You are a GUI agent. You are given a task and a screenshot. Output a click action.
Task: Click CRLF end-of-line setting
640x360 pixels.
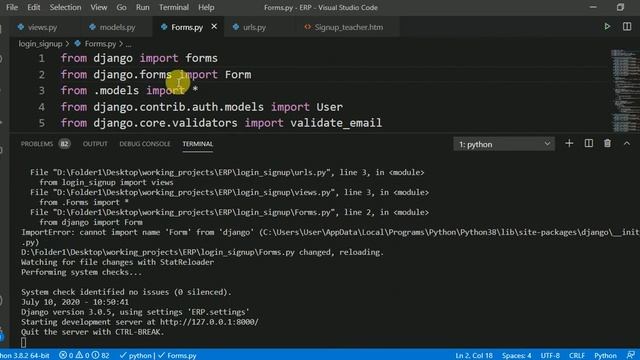coord(577,355)
